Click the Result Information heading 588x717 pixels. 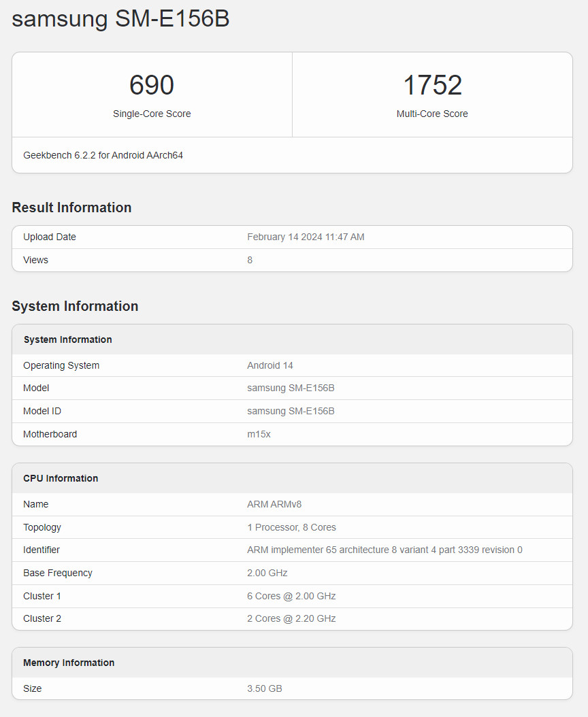tap(71, 207)
